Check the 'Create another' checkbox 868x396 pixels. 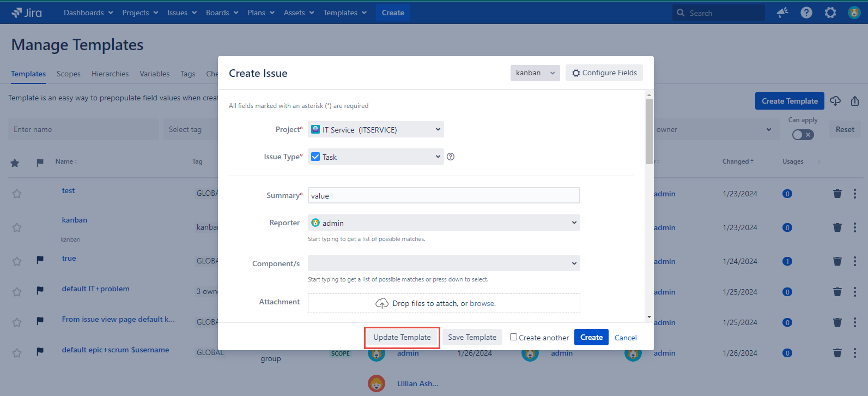point(513,337)
